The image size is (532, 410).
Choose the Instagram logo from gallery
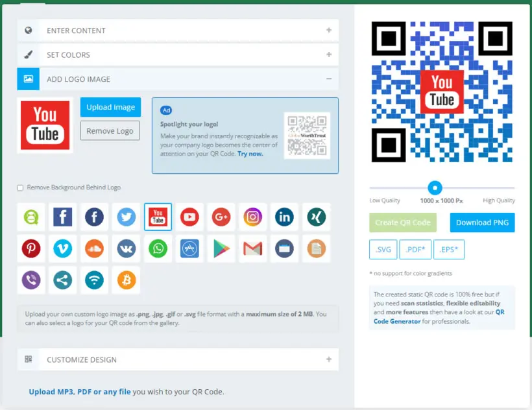(x=253, y=217)
